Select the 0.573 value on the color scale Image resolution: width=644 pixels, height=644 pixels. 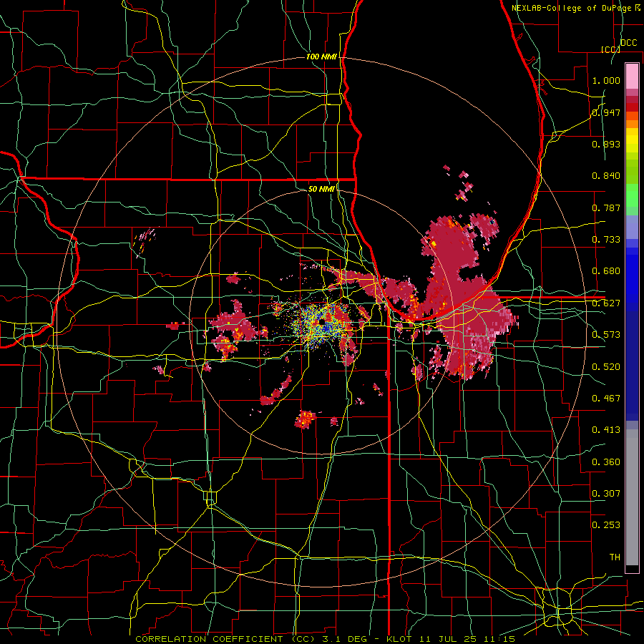(606, 335)
